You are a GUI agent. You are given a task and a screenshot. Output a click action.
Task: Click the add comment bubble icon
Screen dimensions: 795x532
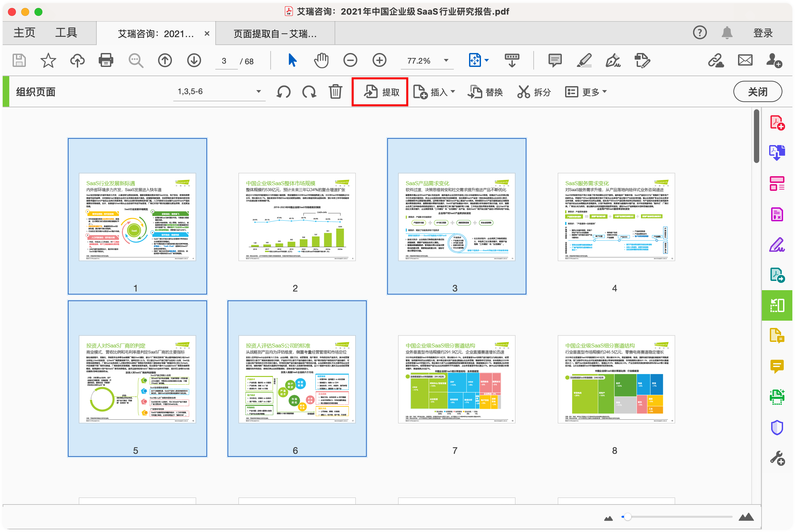[555, 61]
